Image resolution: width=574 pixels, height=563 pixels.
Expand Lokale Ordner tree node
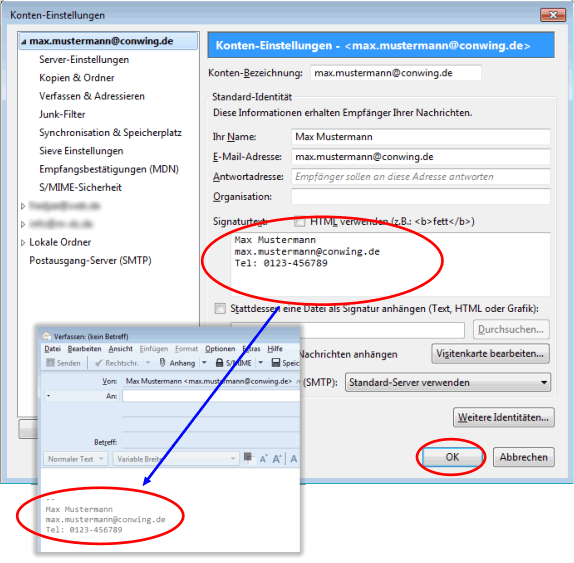[23, 242]
